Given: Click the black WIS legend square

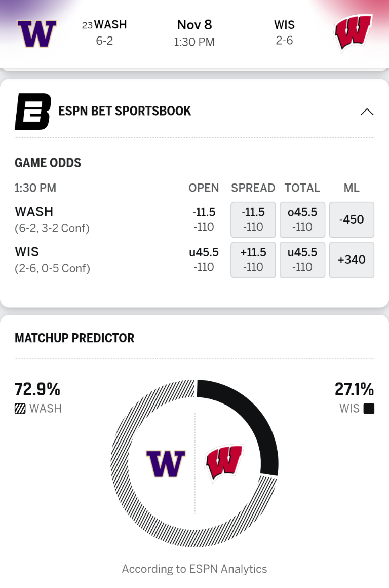Looking at the screenshot, I should (369, 409).
